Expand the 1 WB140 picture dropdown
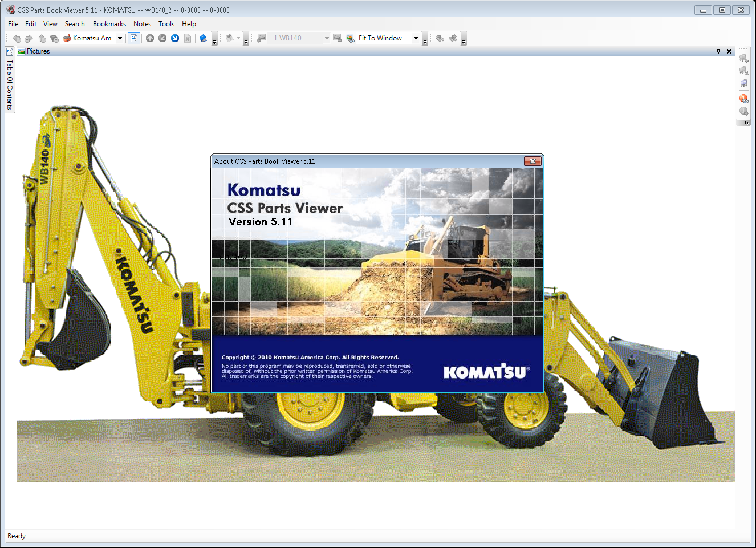Screen dimensions: 756x548 tap(327, 38)
